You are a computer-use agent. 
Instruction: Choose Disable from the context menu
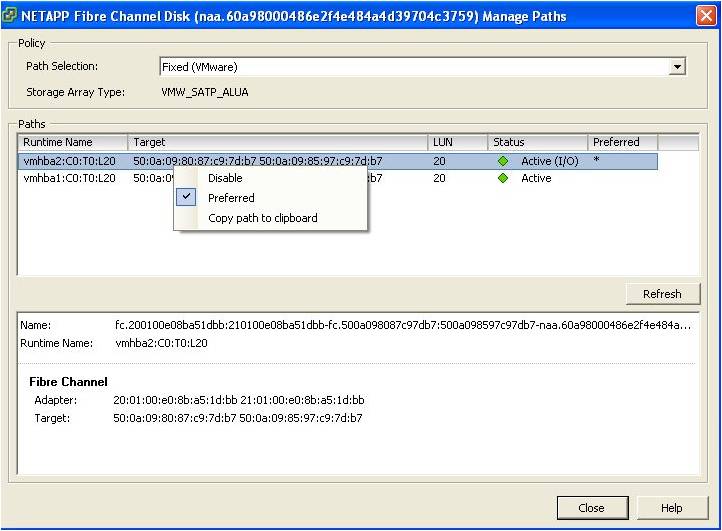(225, 178)
